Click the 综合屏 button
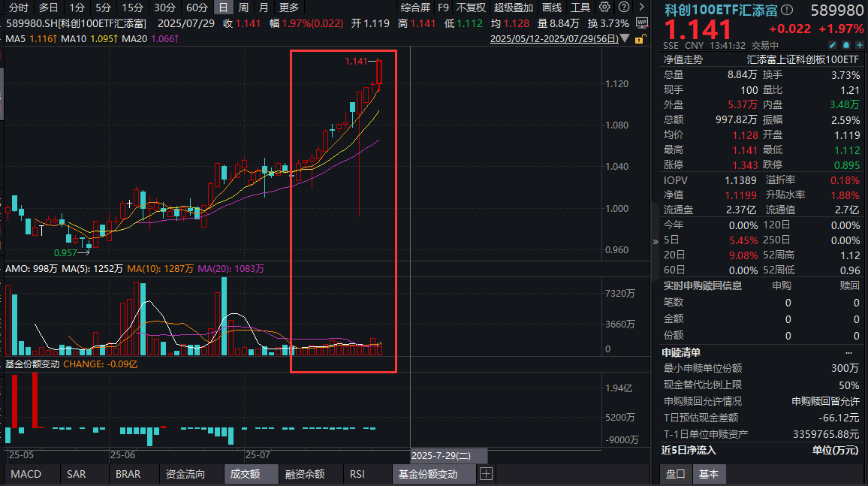868x486 pixels. tap(417, 8)
